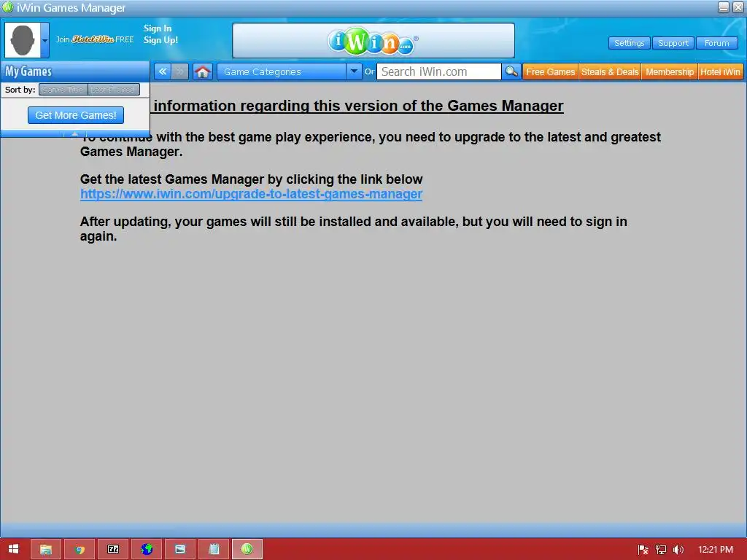This screenshot has height=560, width=747.
Task: Open the window-shaped taskbar app icon
Action: pos(180,549)
